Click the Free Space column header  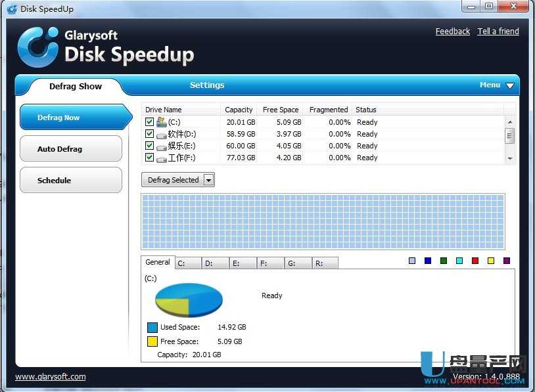click(x=281, y=110)
